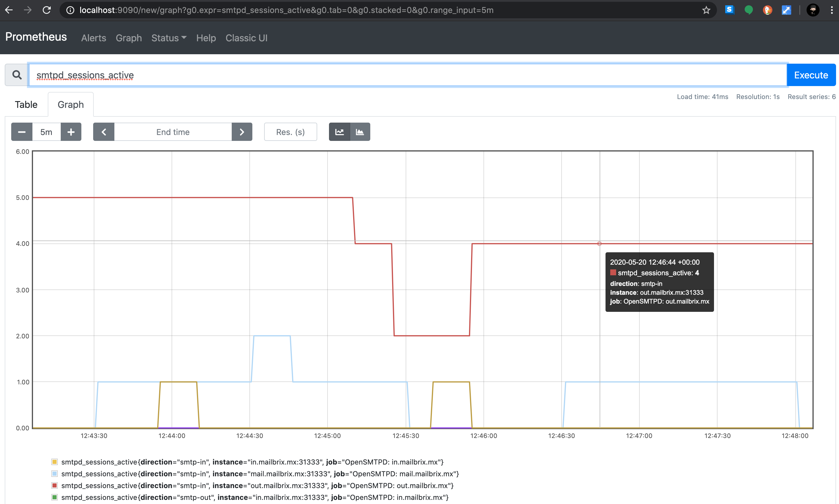Select the stacked chart icon
Image resolution: width=839 pixels, height=504 pixels.
360,132
